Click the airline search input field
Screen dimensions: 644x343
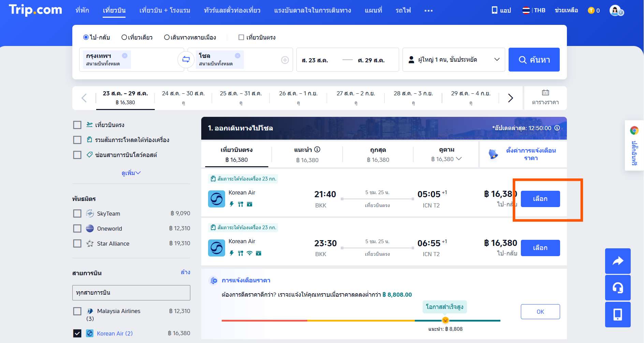click(x=131, y=293)
